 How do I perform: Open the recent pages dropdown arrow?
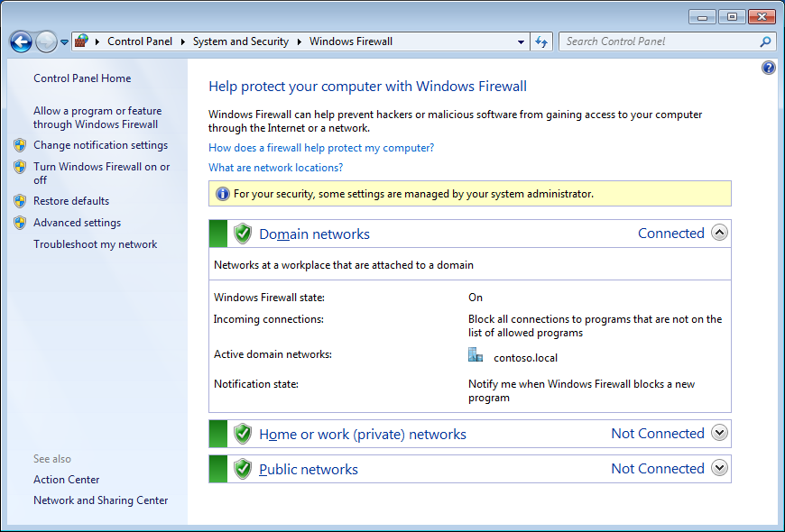(x=64, y=42)
